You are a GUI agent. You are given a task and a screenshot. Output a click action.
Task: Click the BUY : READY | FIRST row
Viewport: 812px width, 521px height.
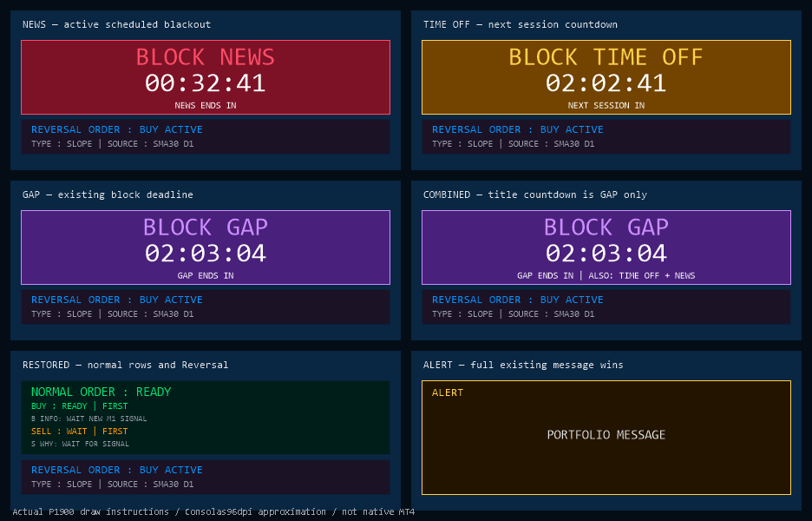pyautogui.click(x=79, y=406)
